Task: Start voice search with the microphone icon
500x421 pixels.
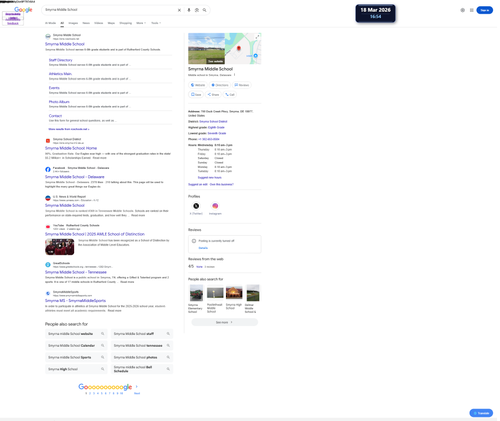Action: coord(189,10)
